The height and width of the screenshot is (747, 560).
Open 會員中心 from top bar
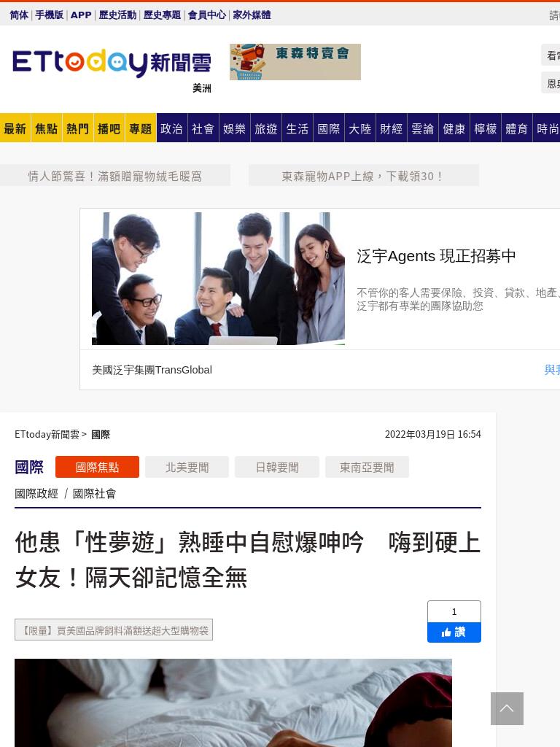[x=206, y=15]
